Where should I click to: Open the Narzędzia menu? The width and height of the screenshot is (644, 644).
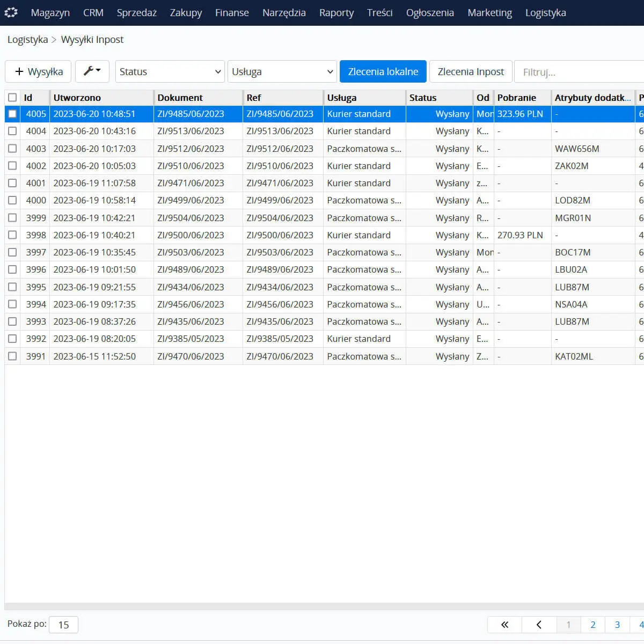284,12
